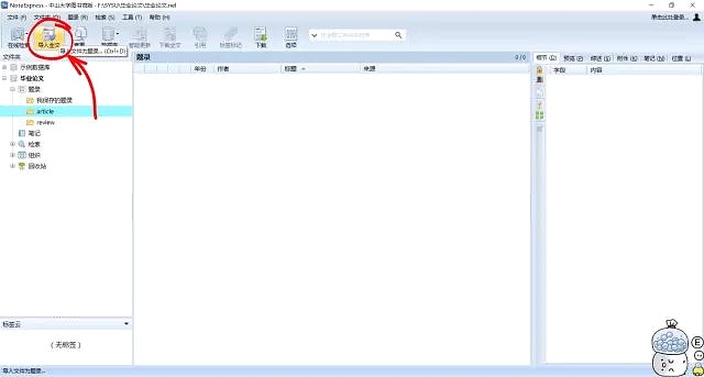
Task: Click the 字段 column header
Action: pyautogui.click(x=568, y=70)
